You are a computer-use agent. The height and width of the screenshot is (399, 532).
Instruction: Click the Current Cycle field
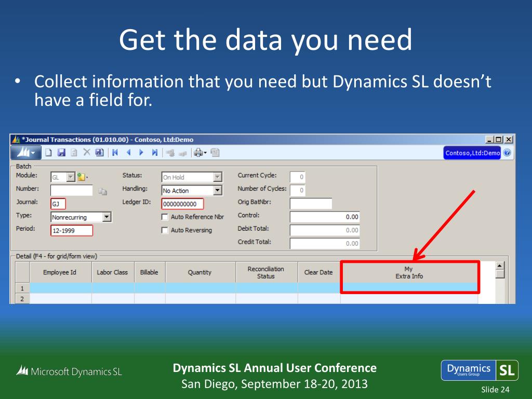click(298, 177)
